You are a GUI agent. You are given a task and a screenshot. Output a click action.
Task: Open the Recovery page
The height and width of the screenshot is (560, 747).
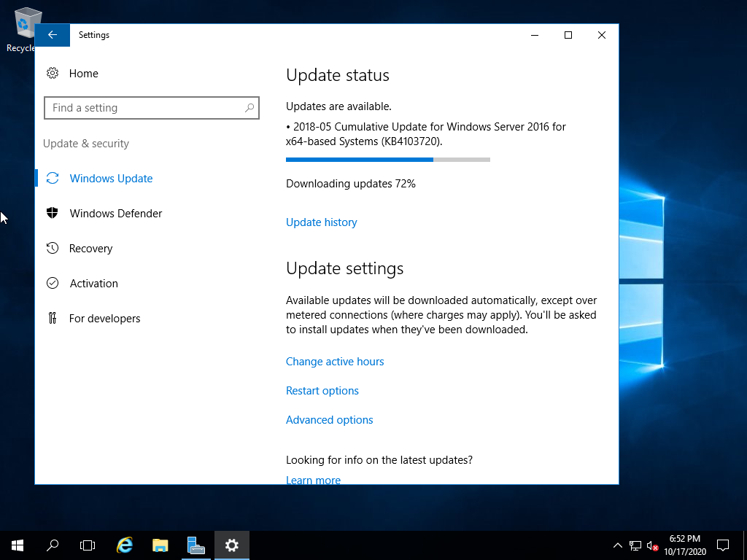click(90, 249)
